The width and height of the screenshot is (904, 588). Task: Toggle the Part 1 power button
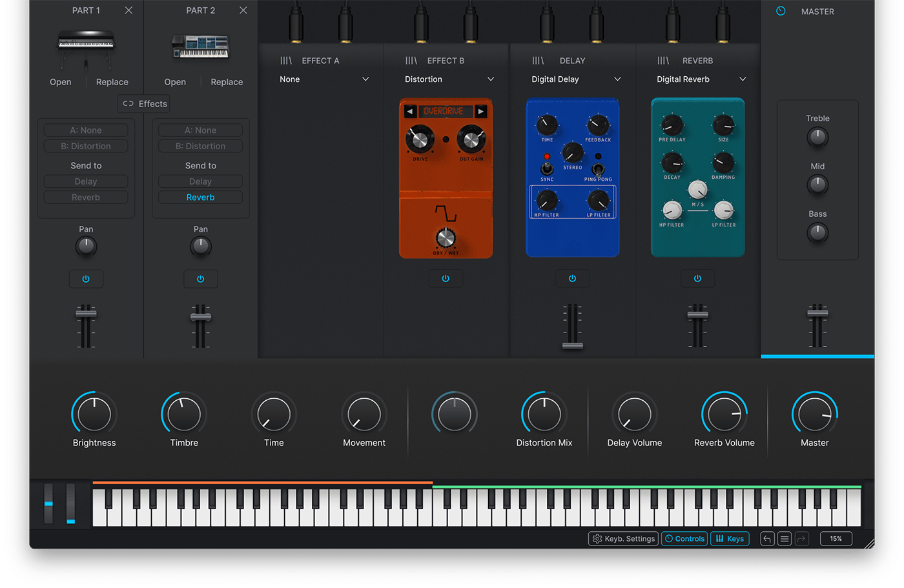point(86,279)
